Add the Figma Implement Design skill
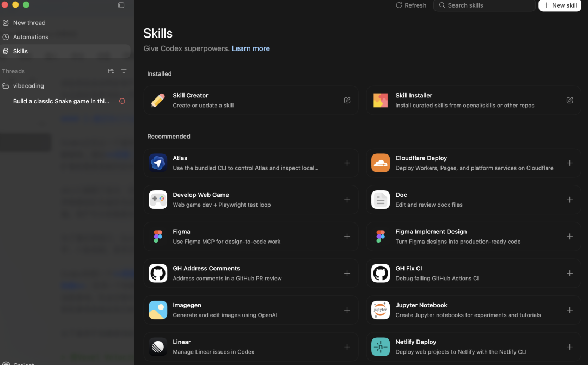 [570, 237]
